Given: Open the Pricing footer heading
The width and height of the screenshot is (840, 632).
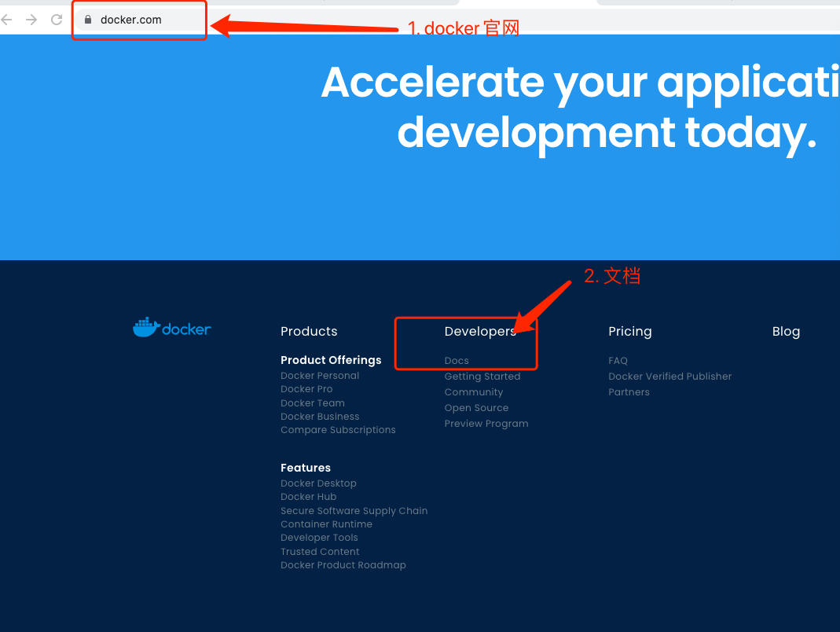Looking at the screenshot, I should point(630,332).
